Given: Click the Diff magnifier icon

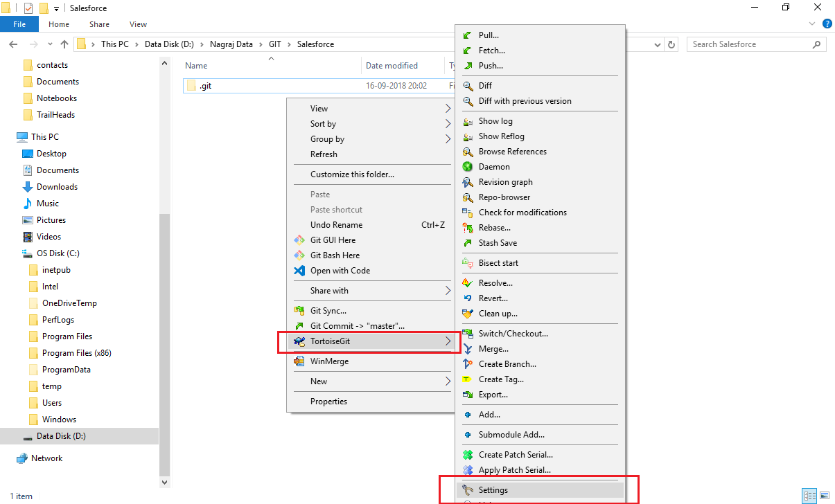Looking at the screenshot, I should click(x=468, y=86).
